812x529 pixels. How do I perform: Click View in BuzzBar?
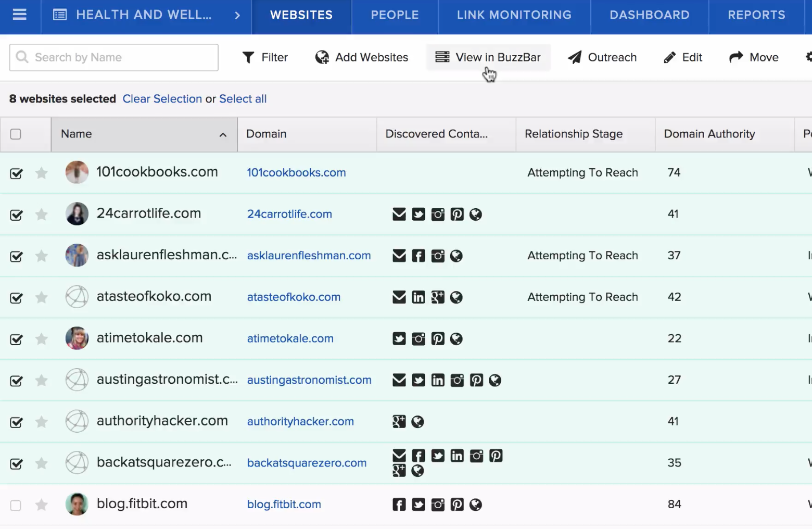[x=488, y=57]
